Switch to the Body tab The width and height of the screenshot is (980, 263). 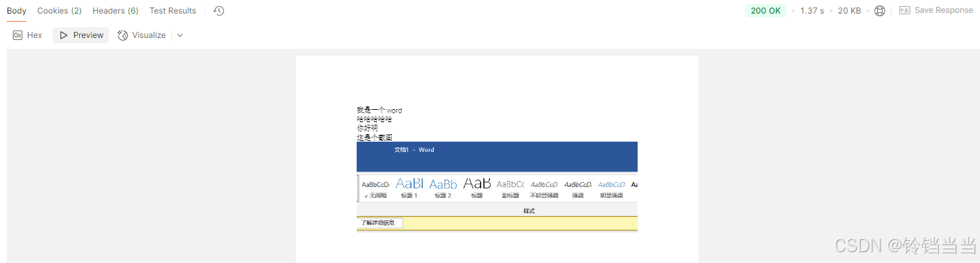pos(17,11)
